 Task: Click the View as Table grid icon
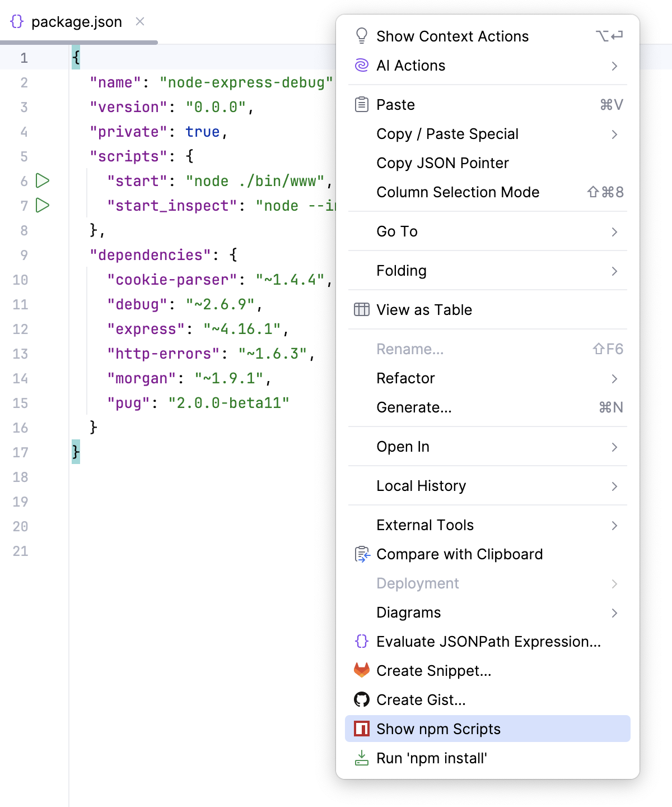(362, 309)
